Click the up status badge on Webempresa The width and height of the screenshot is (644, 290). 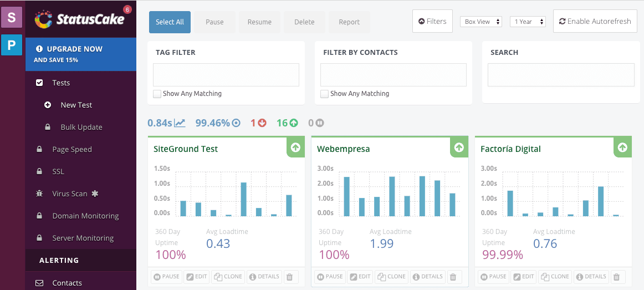pos(459,147)
